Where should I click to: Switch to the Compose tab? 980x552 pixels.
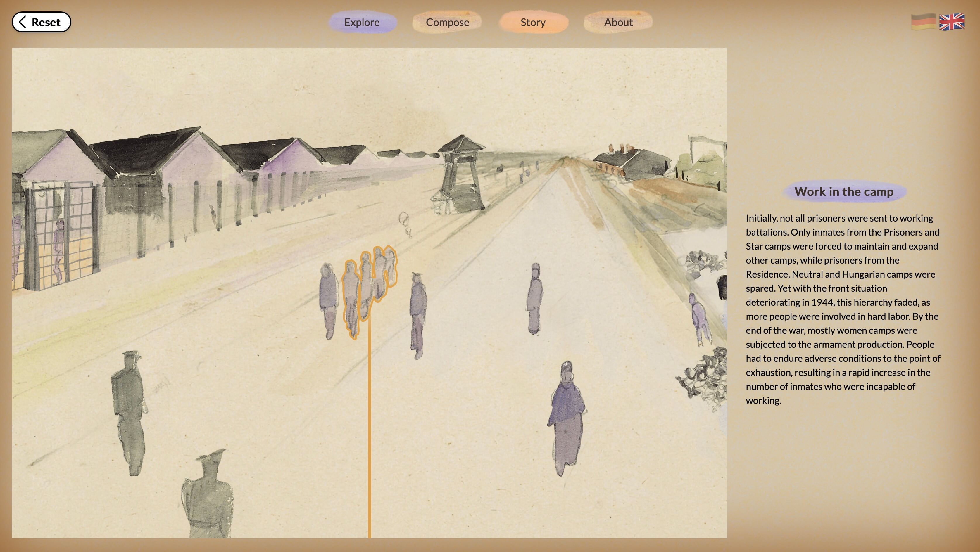447,22
